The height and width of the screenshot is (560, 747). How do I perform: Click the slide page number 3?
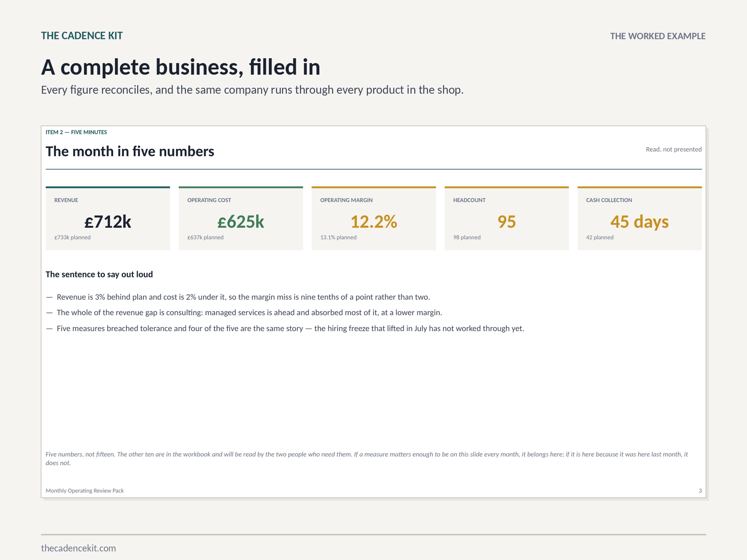(x=700, y=491)
